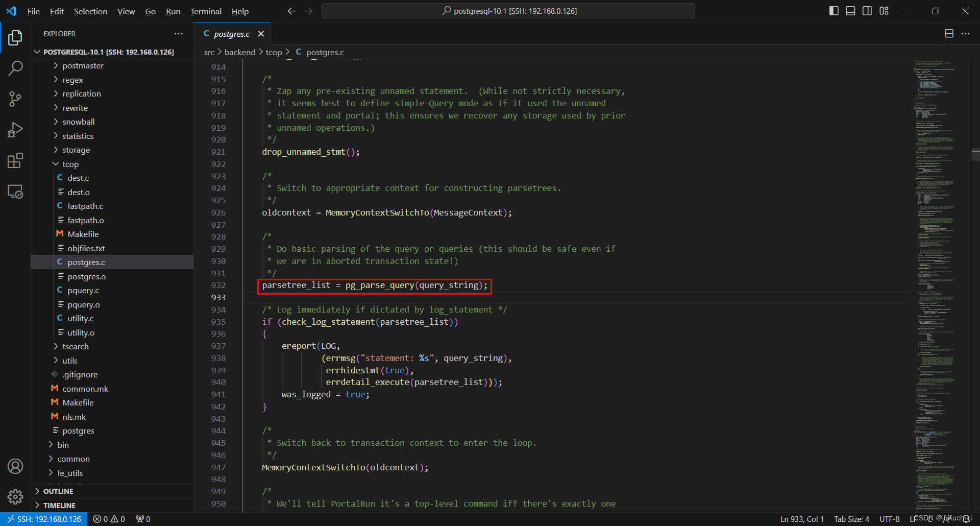Click the forwarded ports status item
980x526 pixels.
pyautogui.click(x=143, y=519)
